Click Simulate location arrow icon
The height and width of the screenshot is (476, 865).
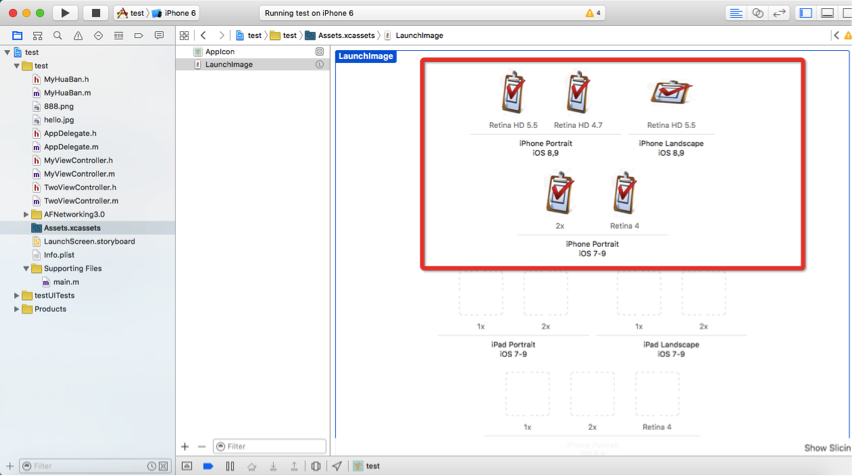coord(337,466)
